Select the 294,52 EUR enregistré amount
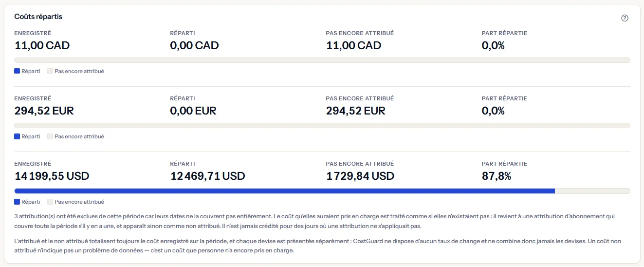 (x=44, y=111)
